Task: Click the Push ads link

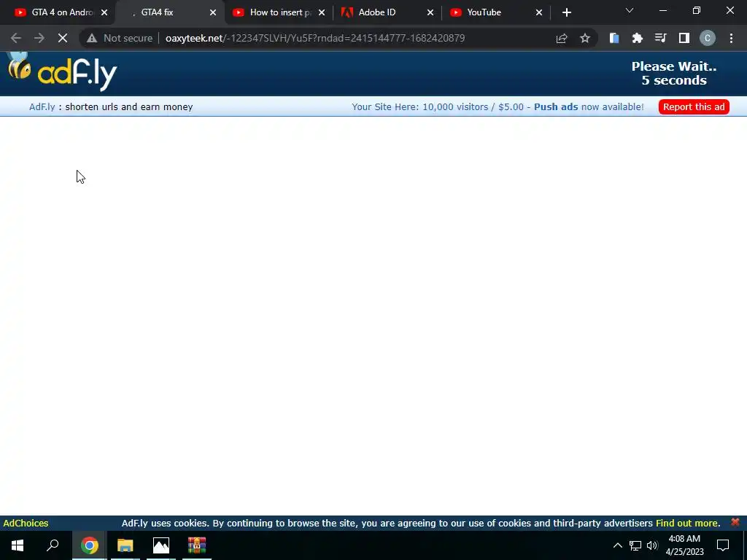Action: click(555, 106)
